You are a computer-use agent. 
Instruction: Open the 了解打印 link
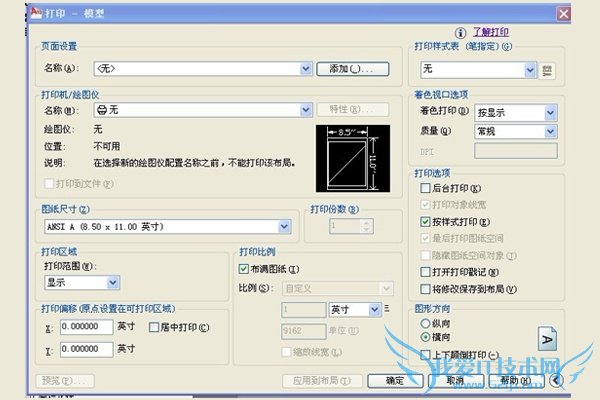click(492, 32)
